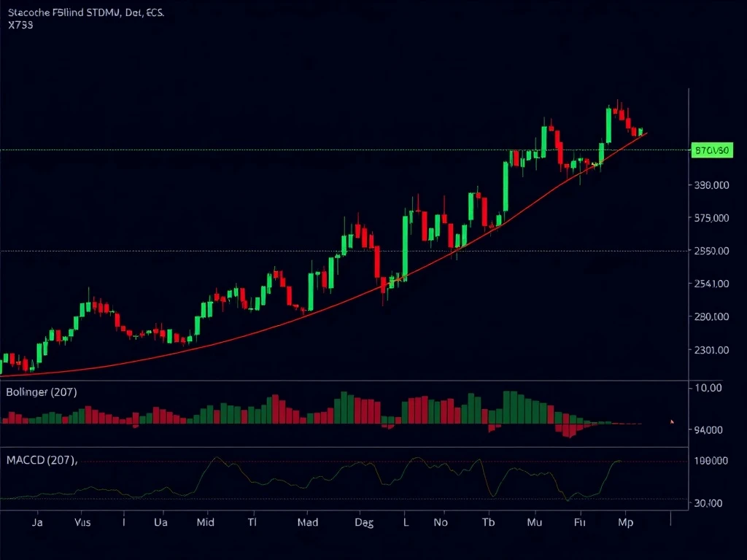The image size is (747, 560).
Task: Click the Tl time axis label
Action: click(x=252, y=522)
